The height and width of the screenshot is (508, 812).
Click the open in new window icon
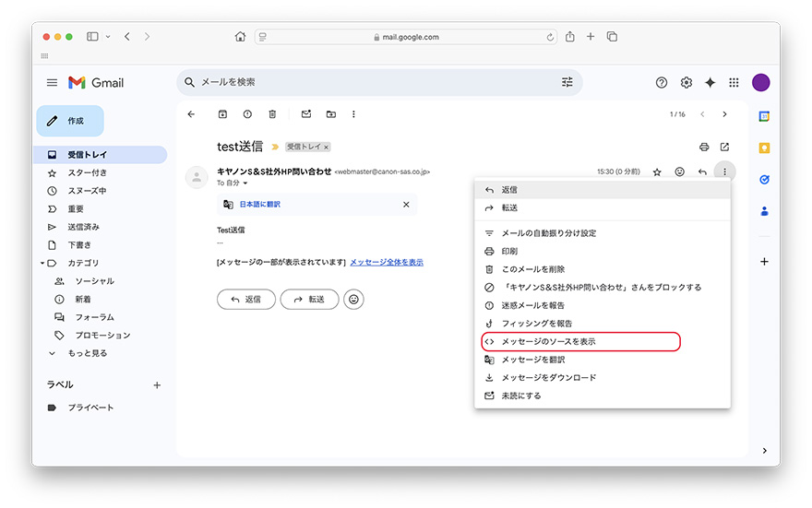(x=724, y=147)
